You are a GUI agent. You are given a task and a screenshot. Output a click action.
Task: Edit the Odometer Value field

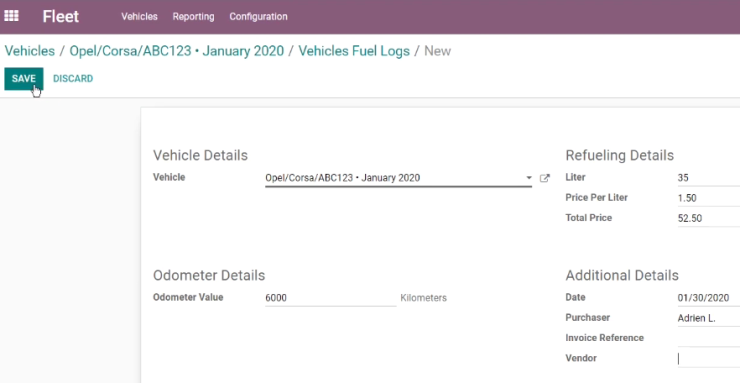click(x=331, y=298)
